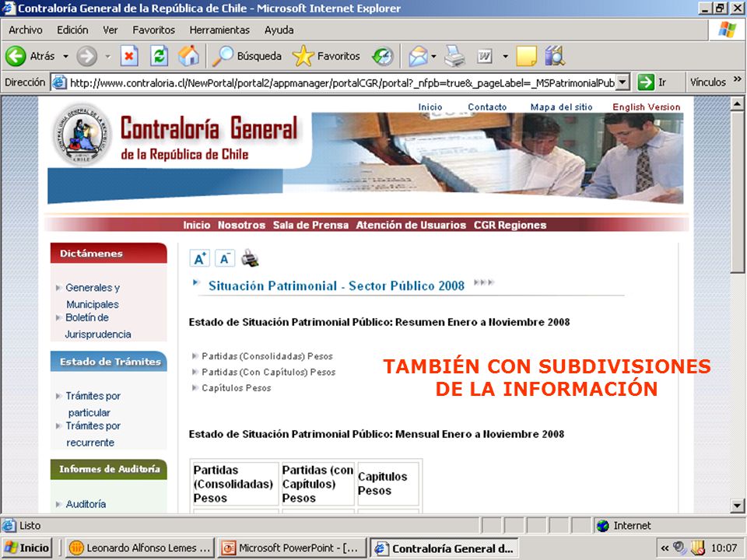Print content using the page printer icon
Screen dimensions: 747x560
click(x=250, y=258)
